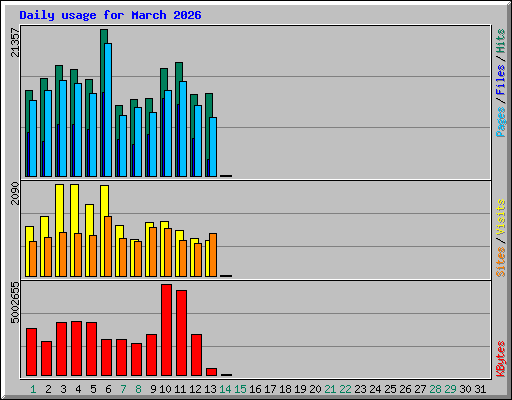Click the light blue files bar for day 10
512x400 pixels.
[168, 133]
